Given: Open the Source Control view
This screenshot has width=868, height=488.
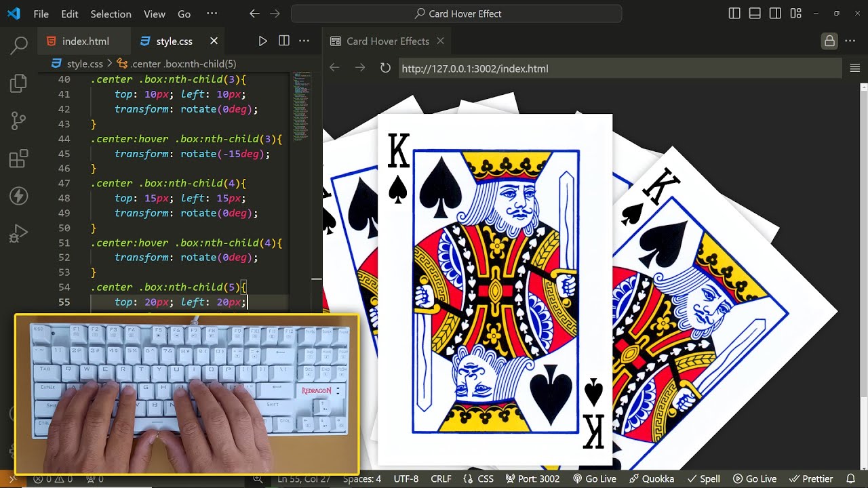Looking at the screenshot, I should pyautogui.click(x=18, y=121).
